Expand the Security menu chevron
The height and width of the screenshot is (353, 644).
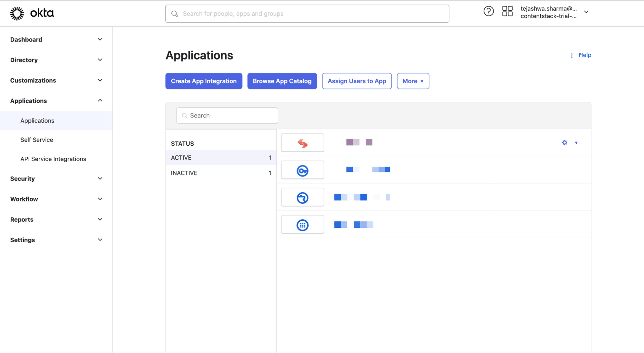(x=100, y=179)
